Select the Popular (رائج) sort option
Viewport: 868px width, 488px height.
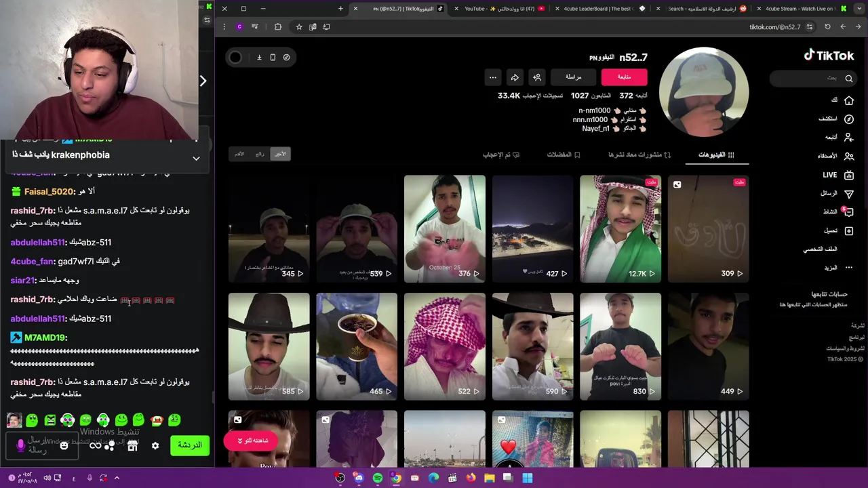[260, 155]
